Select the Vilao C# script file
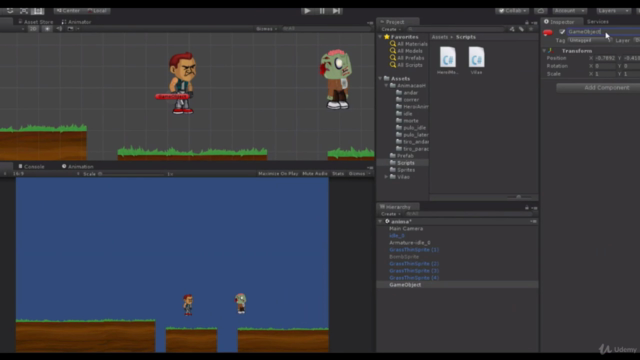The height and width of the screenshot is (360, 640). [476, 60]
